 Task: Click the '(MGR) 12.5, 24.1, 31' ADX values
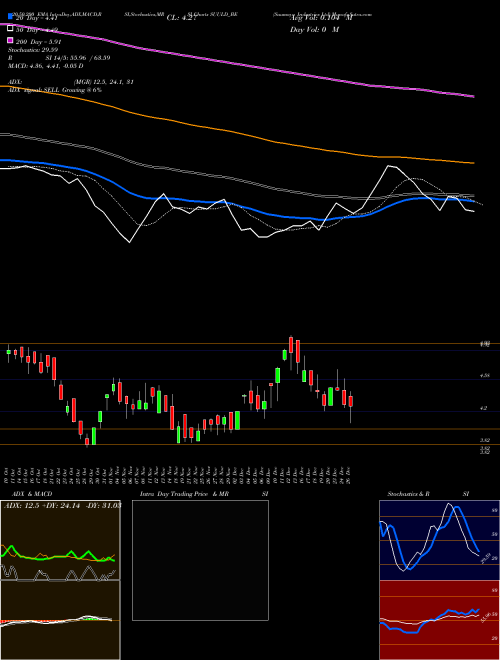(x=104, y=82)
